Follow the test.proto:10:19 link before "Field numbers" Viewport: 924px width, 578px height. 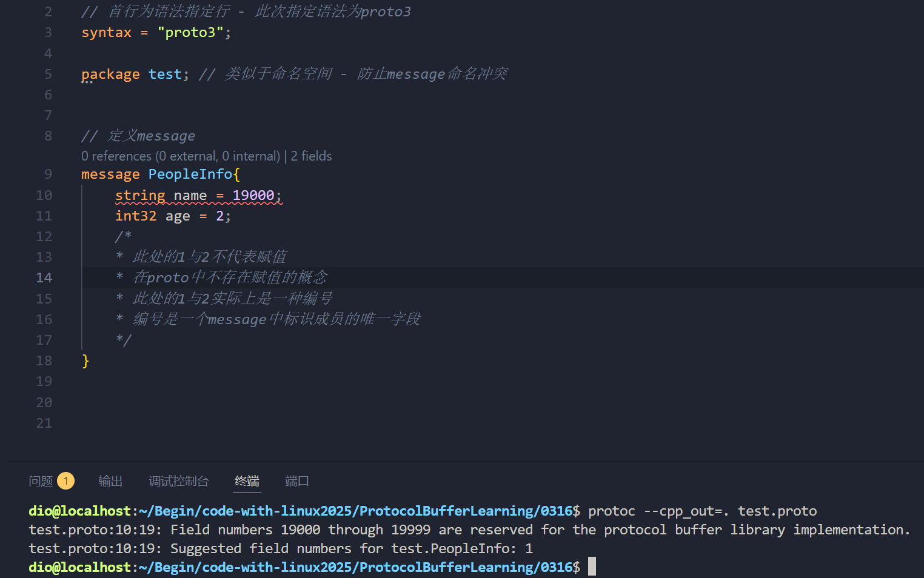click(94, 530)
